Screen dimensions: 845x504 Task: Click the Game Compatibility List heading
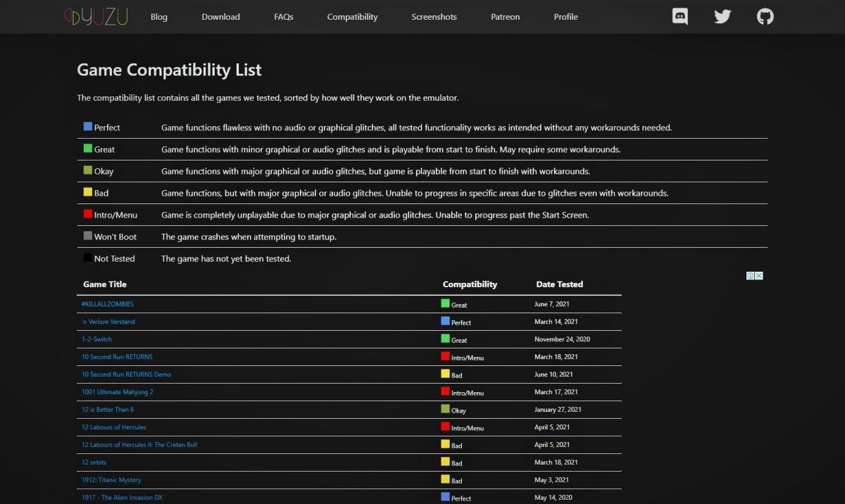pyautogui.click(x=169, y=70)
